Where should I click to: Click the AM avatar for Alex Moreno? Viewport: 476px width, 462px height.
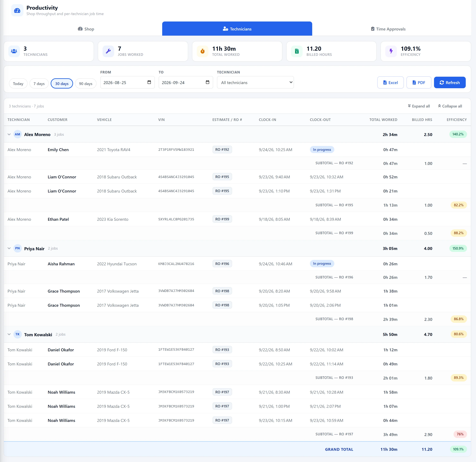(17, 134)
